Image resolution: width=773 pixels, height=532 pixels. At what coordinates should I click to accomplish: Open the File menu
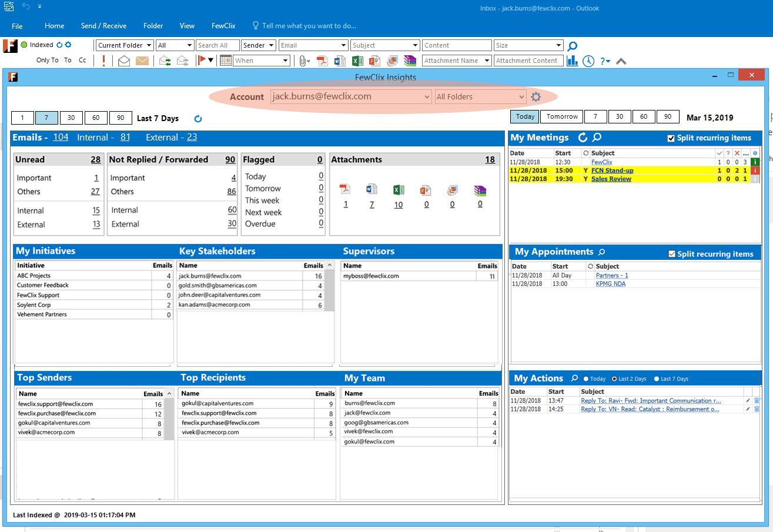click(x=17, y=26)
